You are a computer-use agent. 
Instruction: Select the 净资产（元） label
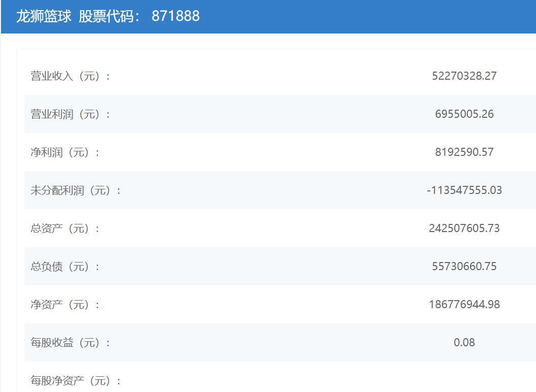click(x=65, y=304)
